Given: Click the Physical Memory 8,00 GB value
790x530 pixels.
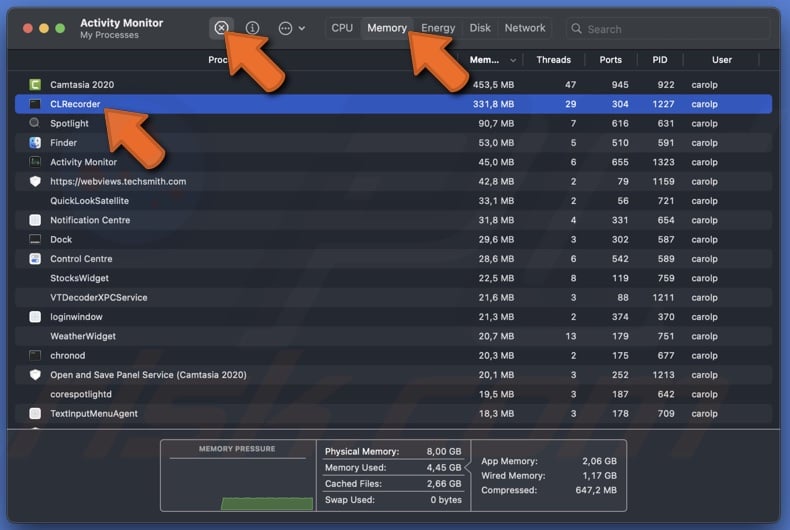Looking at the screenshot, I should click(443, 451).
